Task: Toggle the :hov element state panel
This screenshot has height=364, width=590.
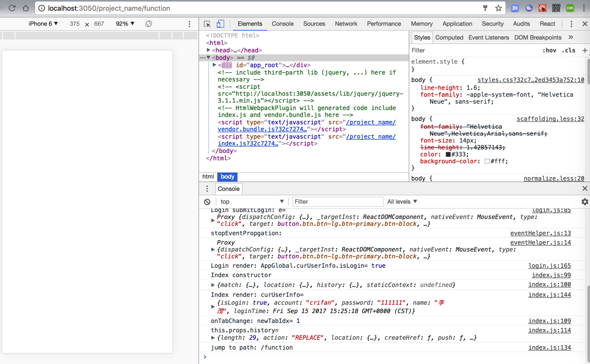Action: point(549,50)
